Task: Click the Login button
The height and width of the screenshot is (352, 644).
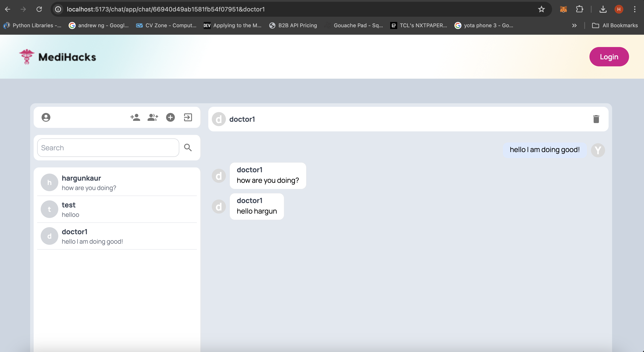Action: 609,57
